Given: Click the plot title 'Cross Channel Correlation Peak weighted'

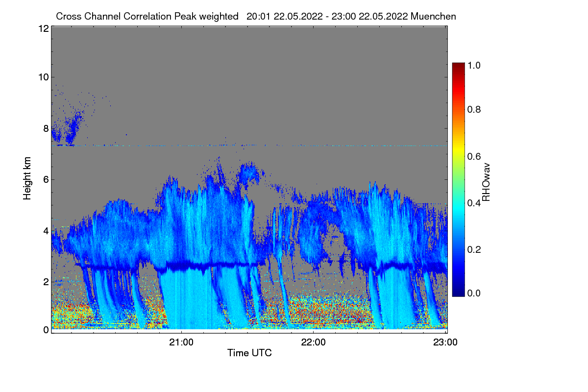Looking at the screenshot, I should (147, 16).
